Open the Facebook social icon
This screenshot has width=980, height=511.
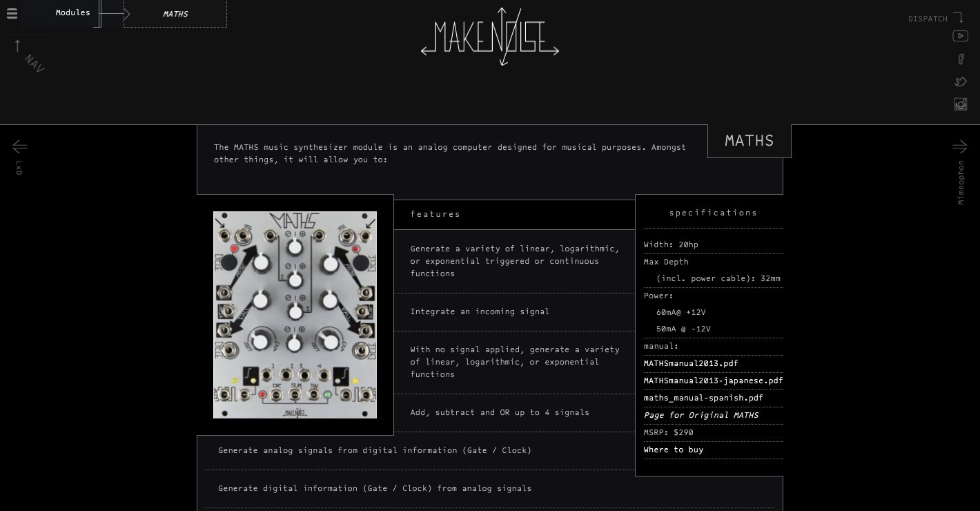tap(961, 59)
